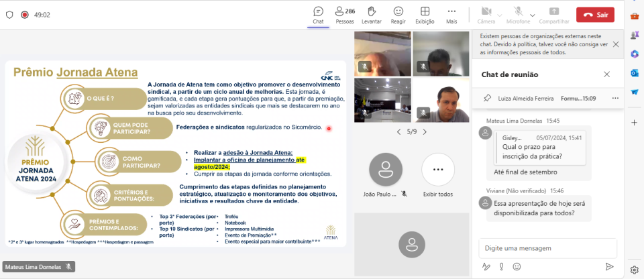Click the recording indicator icon
This screenshot has width=644, height=279.
point(25,15)
